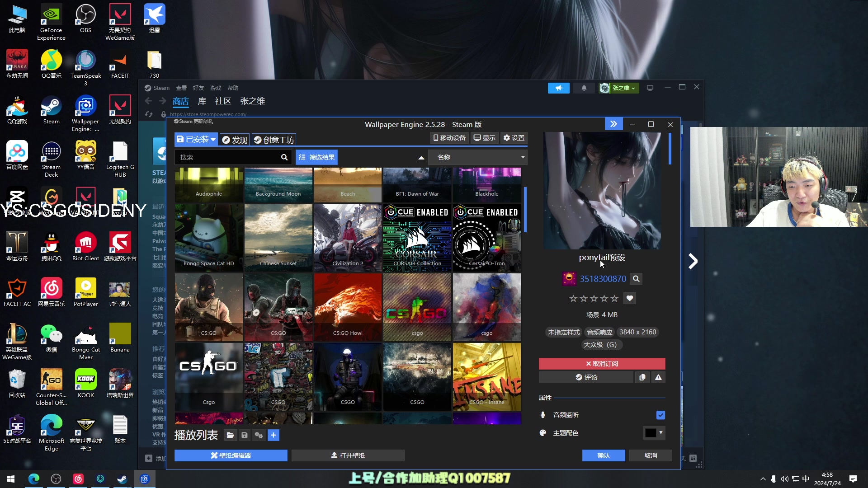Select the CORSAIR Collection wallpaper
This screenshot has width=868, height=488.
(417, 238)
